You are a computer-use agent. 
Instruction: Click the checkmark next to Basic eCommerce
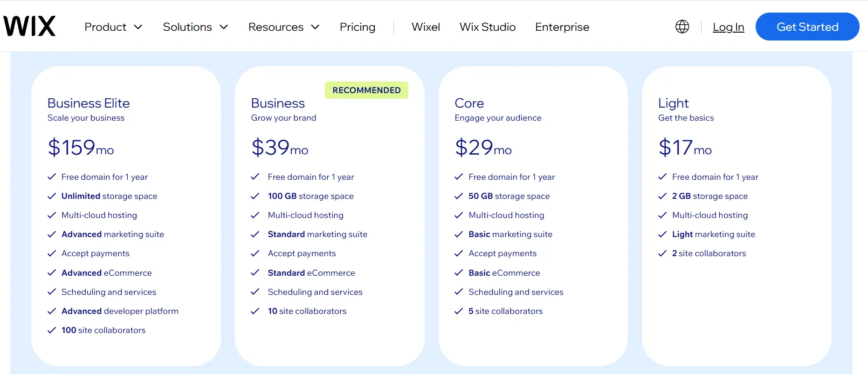(x=458, y=273)
